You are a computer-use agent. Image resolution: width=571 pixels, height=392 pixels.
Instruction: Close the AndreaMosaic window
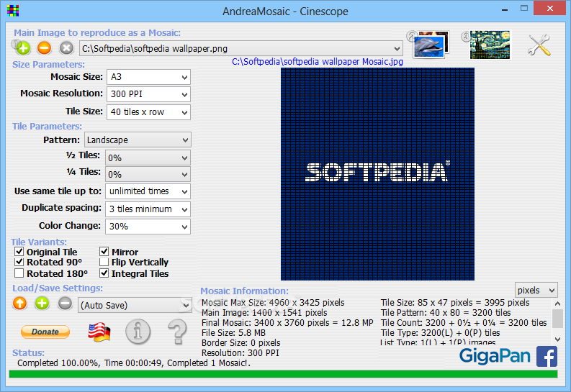pos(550,9)
